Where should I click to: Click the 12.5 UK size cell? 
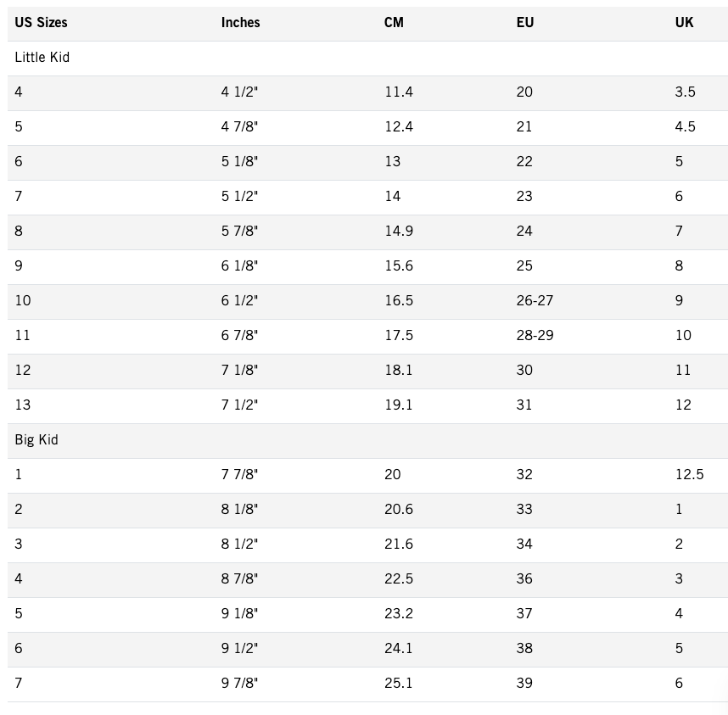(689, 474)
